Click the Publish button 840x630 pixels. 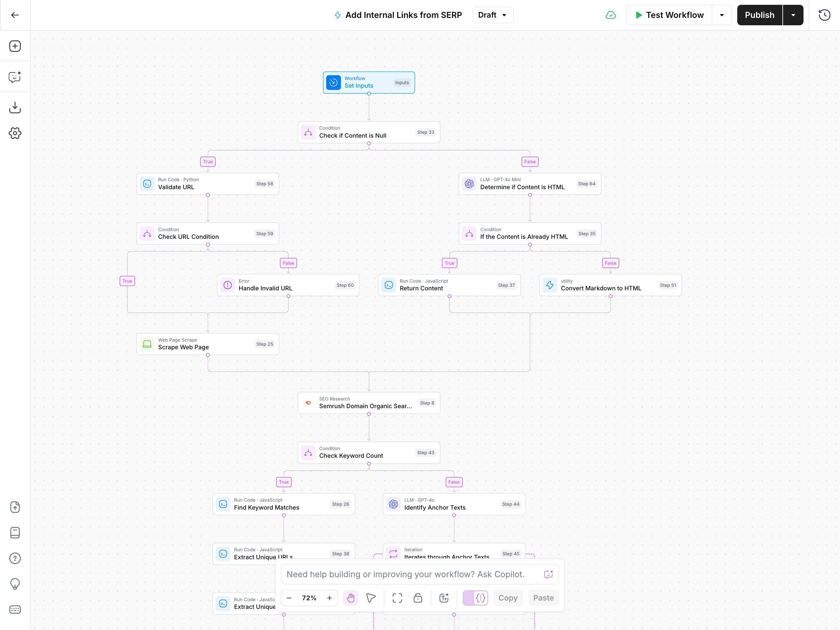click(x=759, y=15)
